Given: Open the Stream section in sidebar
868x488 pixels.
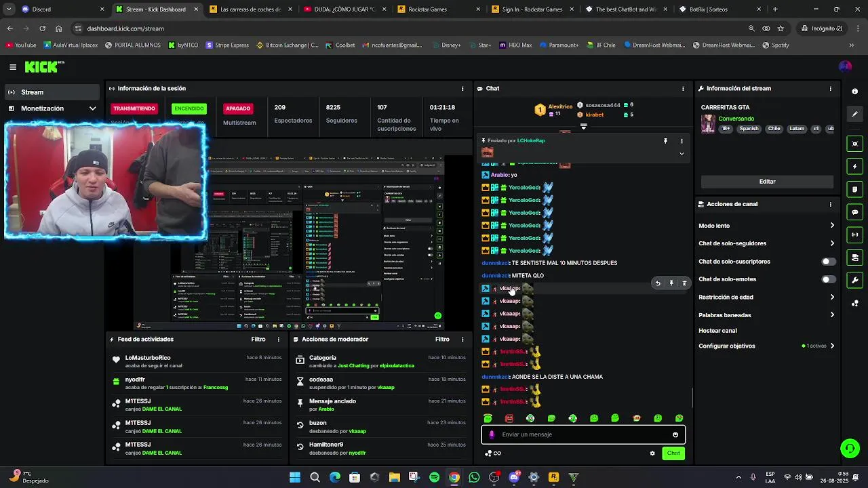Looking at the screenshot, I should tap(53, 92).
